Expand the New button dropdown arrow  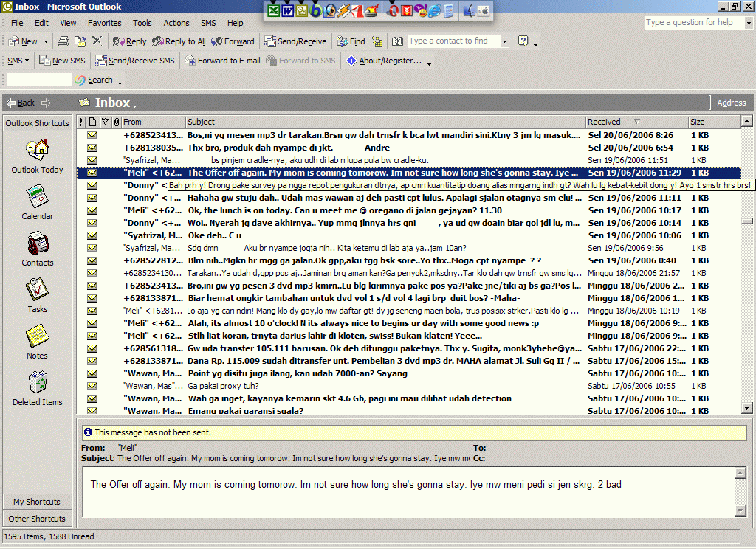point(46,41)
